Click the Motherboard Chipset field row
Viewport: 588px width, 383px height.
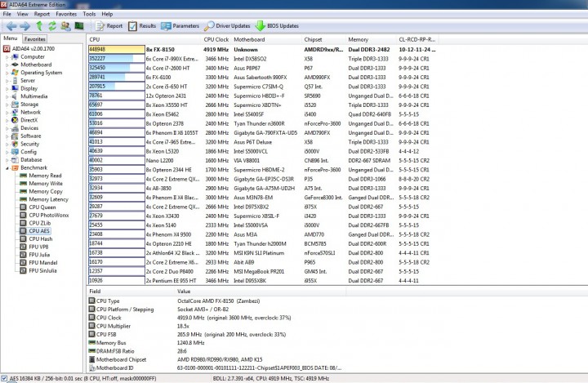(216, 359)
